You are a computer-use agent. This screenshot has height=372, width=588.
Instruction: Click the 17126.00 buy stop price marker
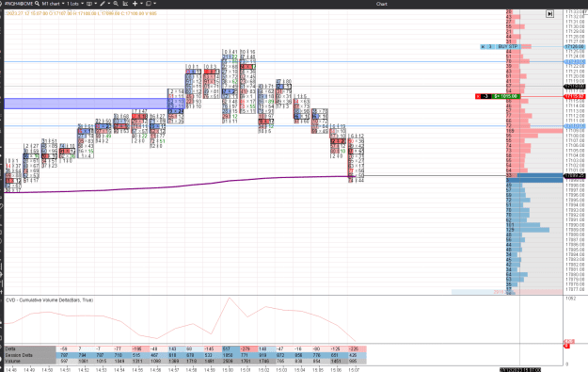pyautogui.click(x=574, y=47)
